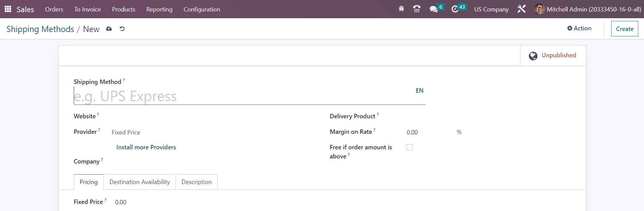Save record manually with cloud icon
The height and width of the screenshot is (211, 644).
pos(109,29)
